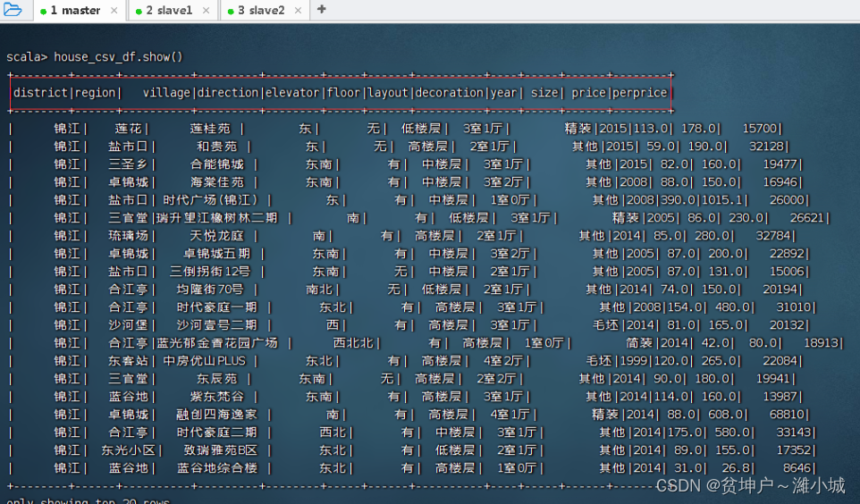This screenshot has height=504, width=860.
Task: Close the master tab
Action: tap(114, 11)
